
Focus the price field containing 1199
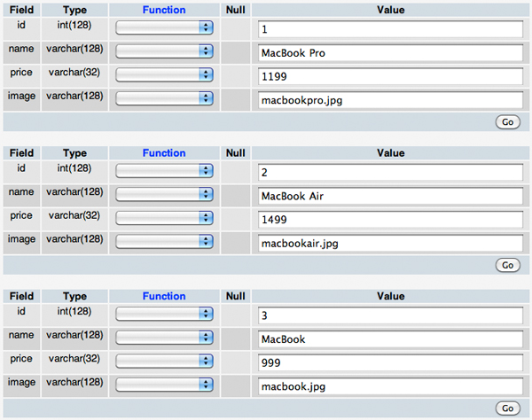390,76
